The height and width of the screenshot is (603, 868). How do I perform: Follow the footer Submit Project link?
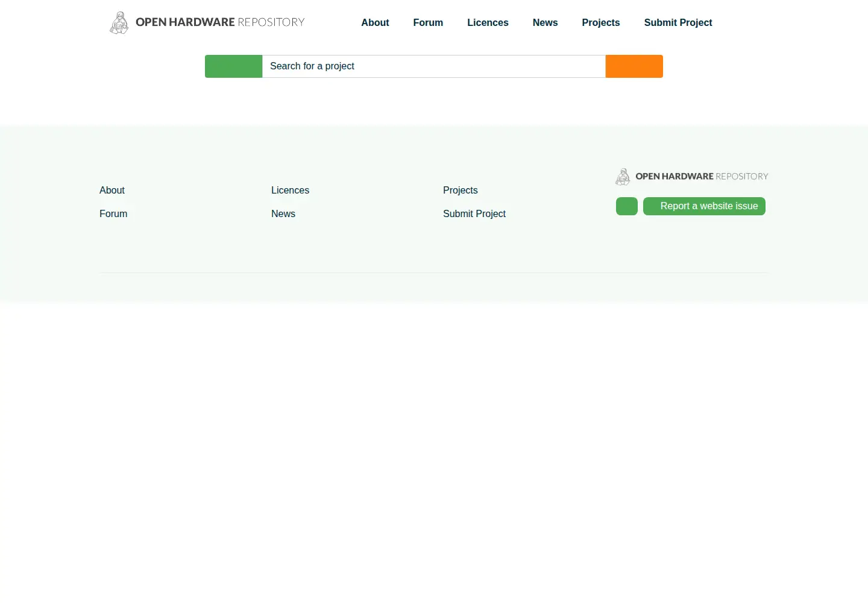click(474, 213)
